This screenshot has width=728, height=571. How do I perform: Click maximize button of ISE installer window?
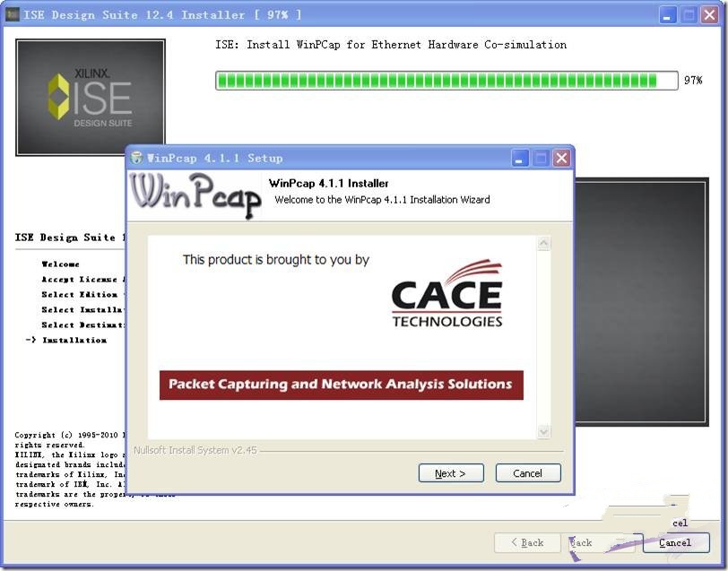[x=689, y=15]
